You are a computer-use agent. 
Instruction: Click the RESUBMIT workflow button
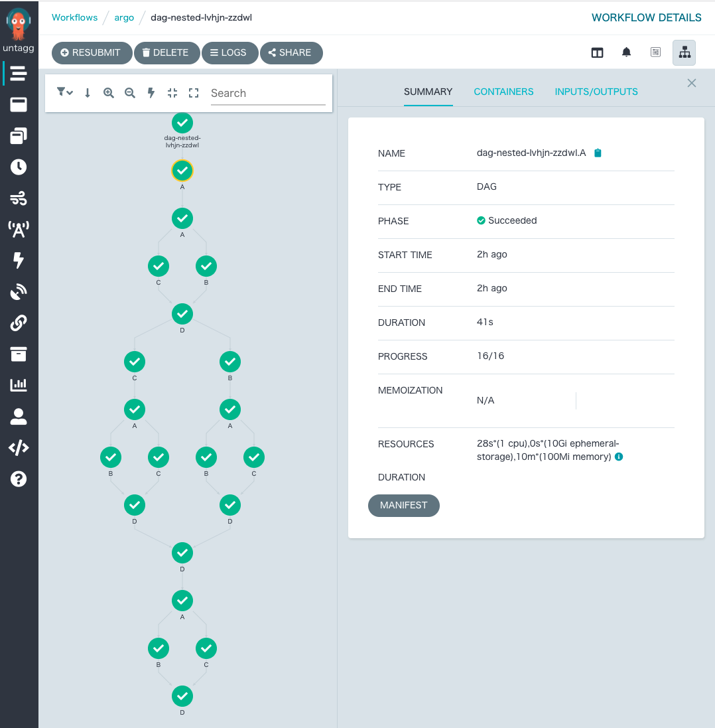[x=92, y=53]
